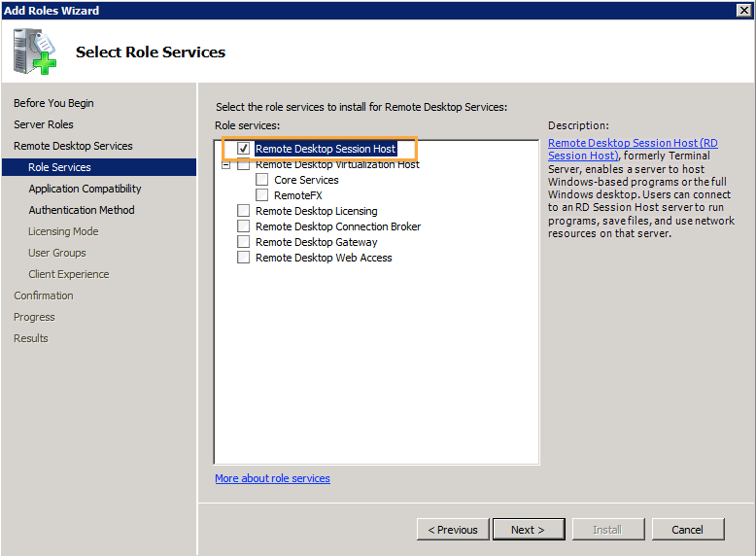Enable Remote Desktop Licensing role service
The image size is (756, 556).
243,211
